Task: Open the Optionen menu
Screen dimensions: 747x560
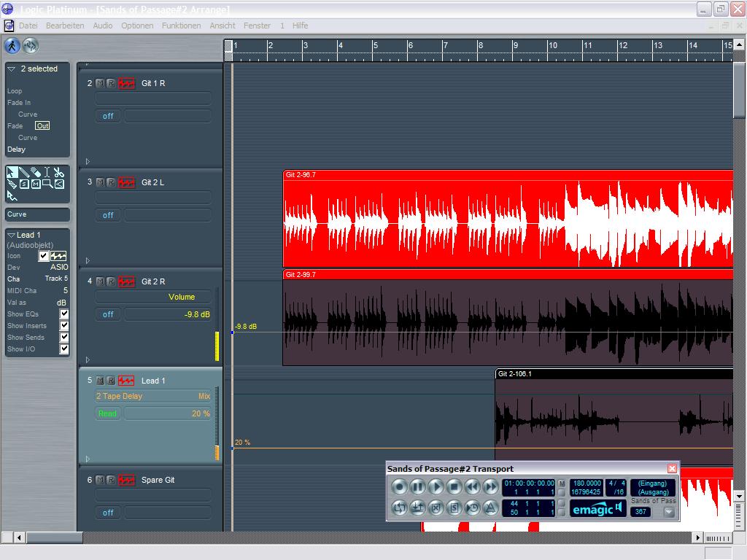Action: point(137,26)
